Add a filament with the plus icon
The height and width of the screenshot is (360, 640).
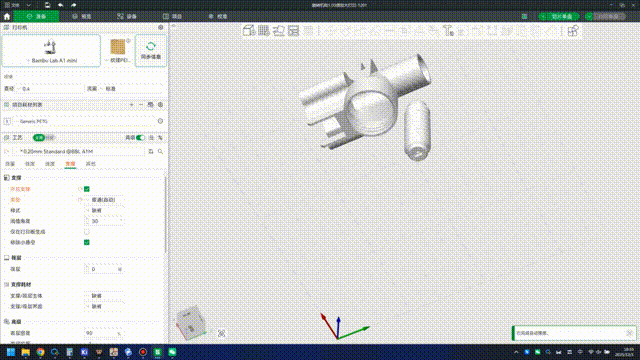pyautogui.click(x=131, y=105)
